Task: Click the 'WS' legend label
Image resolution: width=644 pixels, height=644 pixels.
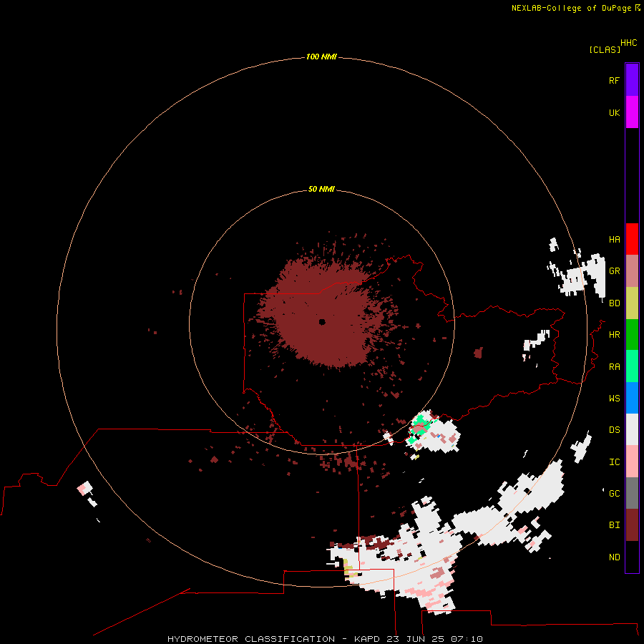Action: tap(614, 398)
